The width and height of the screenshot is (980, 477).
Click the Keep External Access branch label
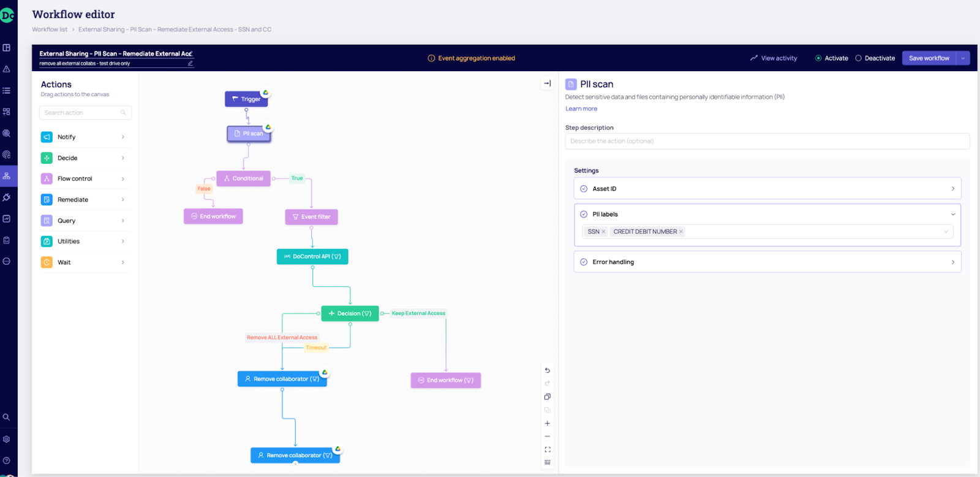pos(418,313)
